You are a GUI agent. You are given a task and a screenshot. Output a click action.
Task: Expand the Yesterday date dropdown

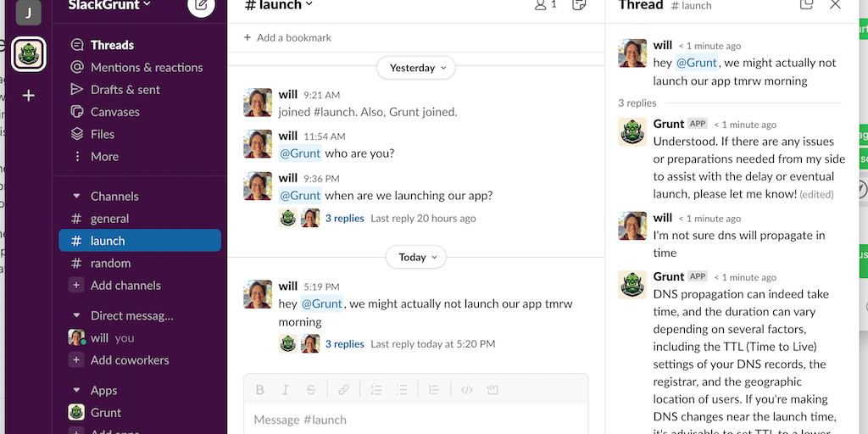coord(416,68)
